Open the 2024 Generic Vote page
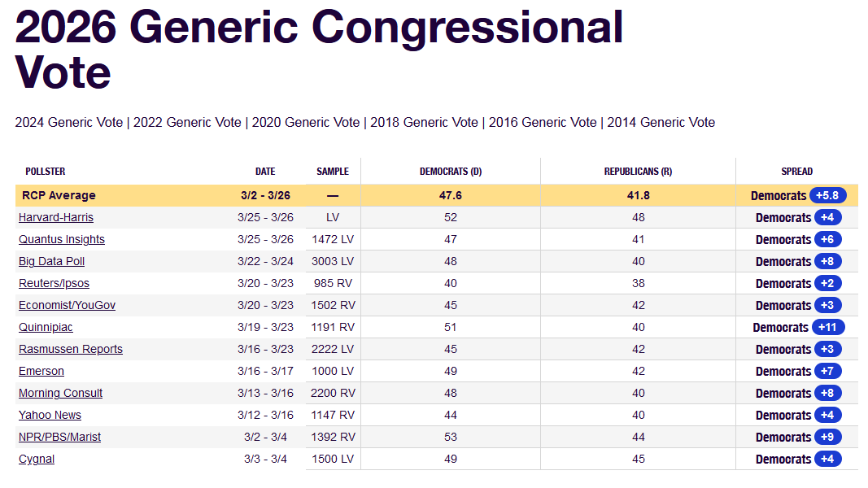Screen dimensions: 868x488 (69, 122)
